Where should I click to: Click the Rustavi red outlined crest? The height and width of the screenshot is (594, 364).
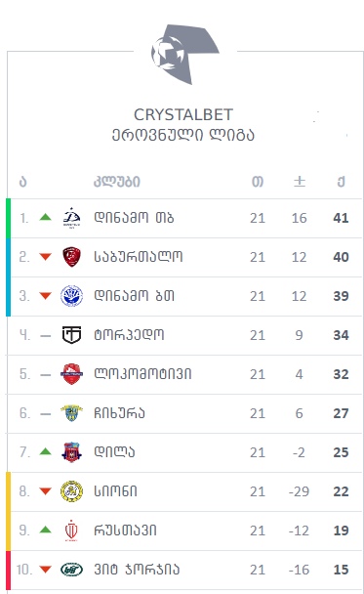pos(71,530)
